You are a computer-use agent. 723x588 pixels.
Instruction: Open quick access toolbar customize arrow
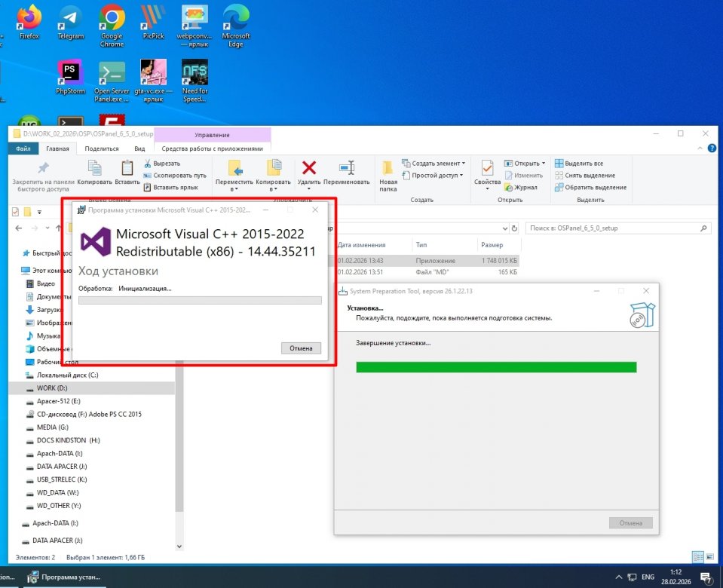40,212
